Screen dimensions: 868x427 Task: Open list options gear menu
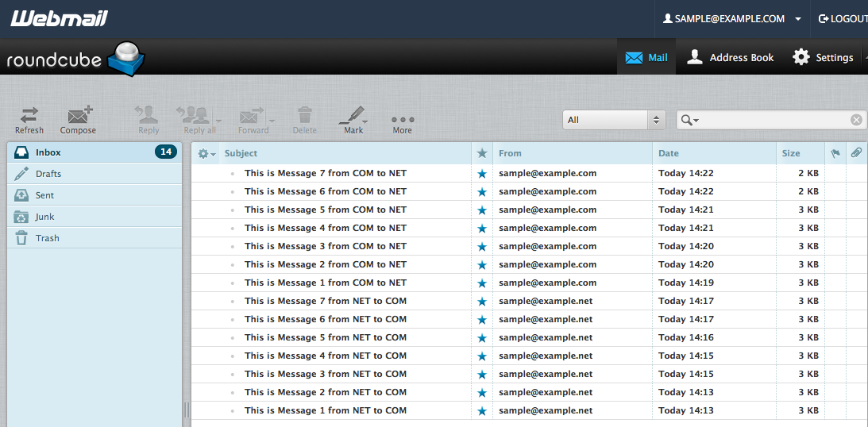(x=206, y=154)
